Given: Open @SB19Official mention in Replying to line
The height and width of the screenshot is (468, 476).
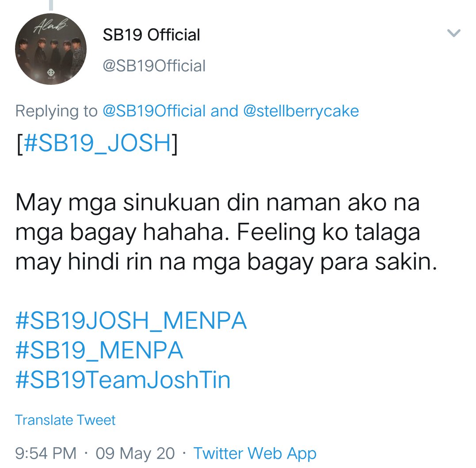Looking at the screenshot, I should pyautogui.click(x=154, y=111).
